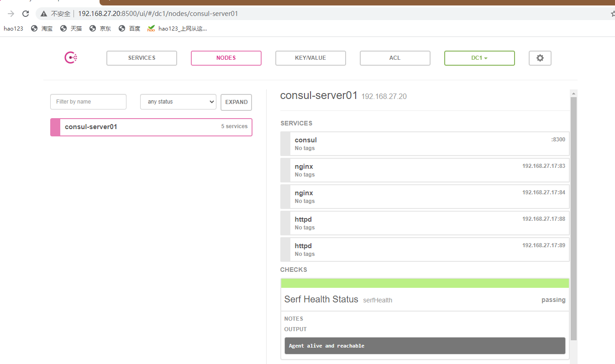Image resolution: width=615 pixels, height=364 pixels.
Task: Open the hao123_上网从这 bookmark
Action: tap(177, 28)
